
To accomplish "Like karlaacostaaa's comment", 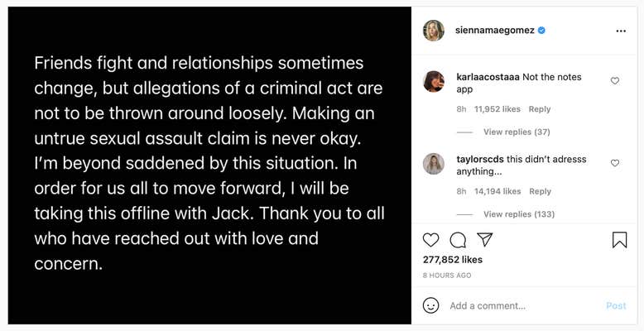I will click(615, 81).
